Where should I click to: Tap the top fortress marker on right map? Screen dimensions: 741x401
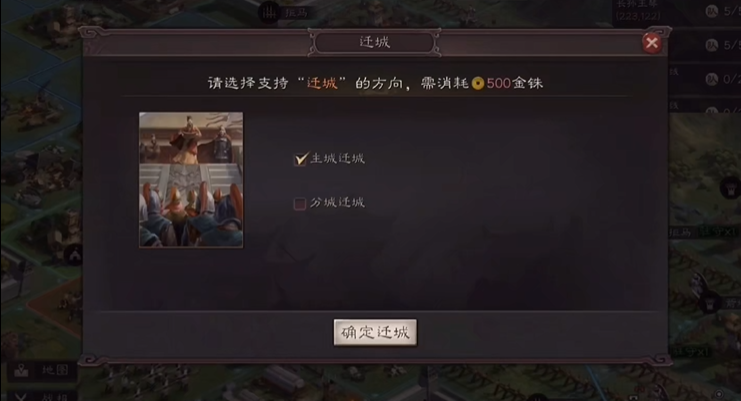pos(730,188)
